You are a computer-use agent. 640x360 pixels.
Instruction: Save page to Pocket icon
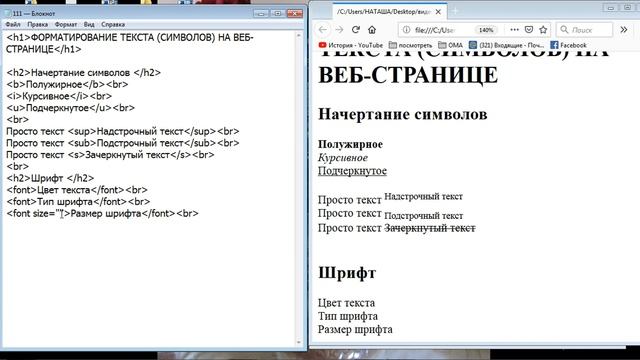(529, 30)
